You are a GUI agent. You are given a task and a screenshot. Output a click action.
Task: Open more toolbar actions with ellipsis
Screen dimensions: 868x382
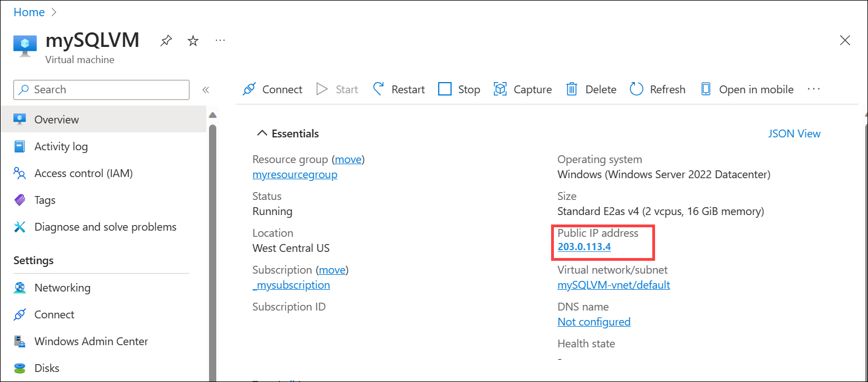pyautogui.click(x=814, y=89)
